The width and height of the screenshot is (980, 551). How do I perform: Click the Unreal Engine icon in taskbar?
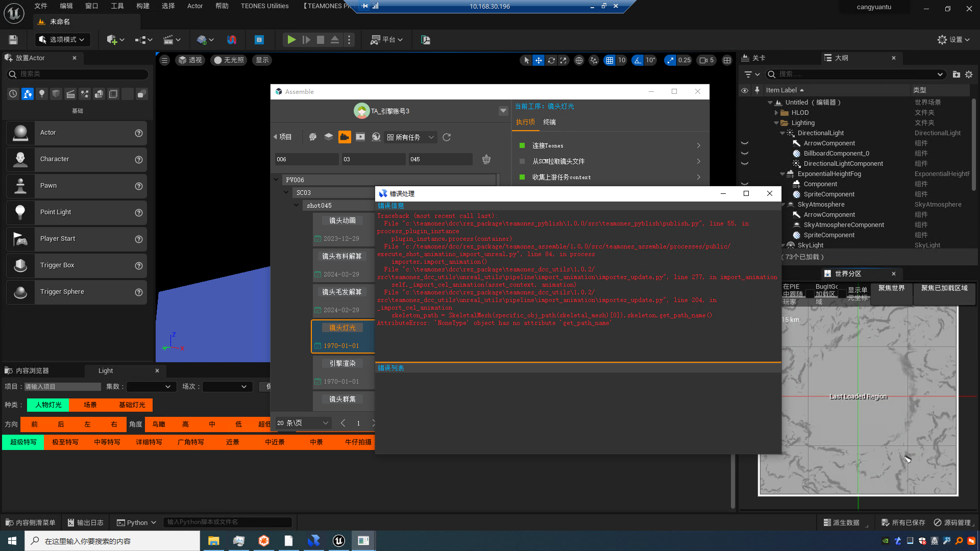pyautogui.click(x=338, y=541)
